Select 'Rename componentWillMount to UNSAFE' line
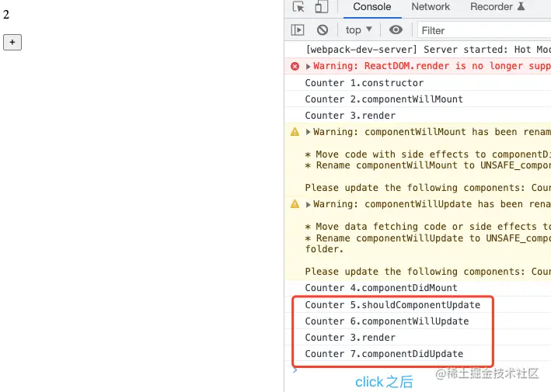The image size is (551, 392). pos(427,165)
